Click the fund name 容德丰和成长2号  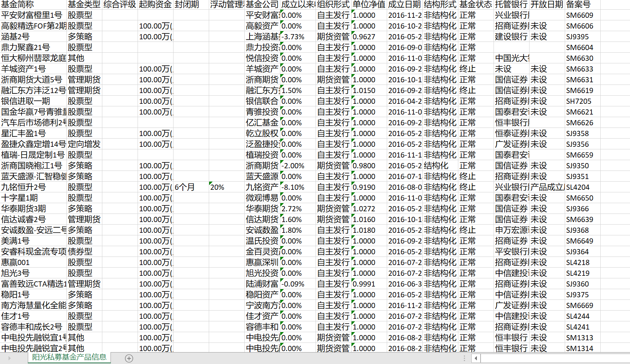32,327
